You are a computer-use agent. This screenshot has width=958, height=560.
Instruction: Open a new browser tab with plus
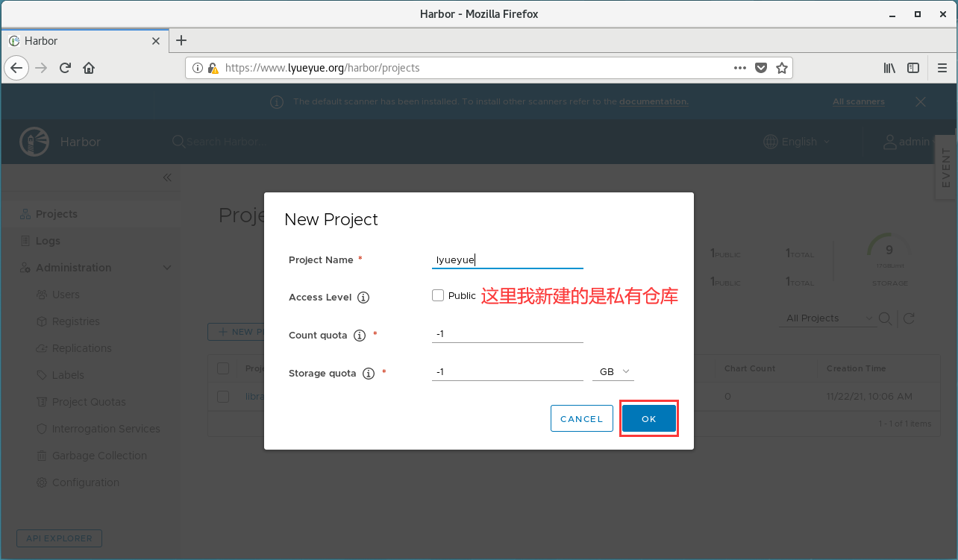(x=181, y=40)
